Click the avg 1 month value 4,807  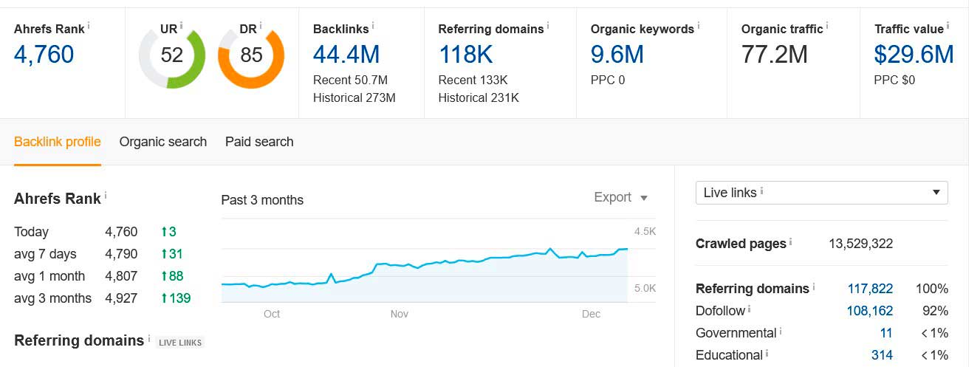click(121, 276)
